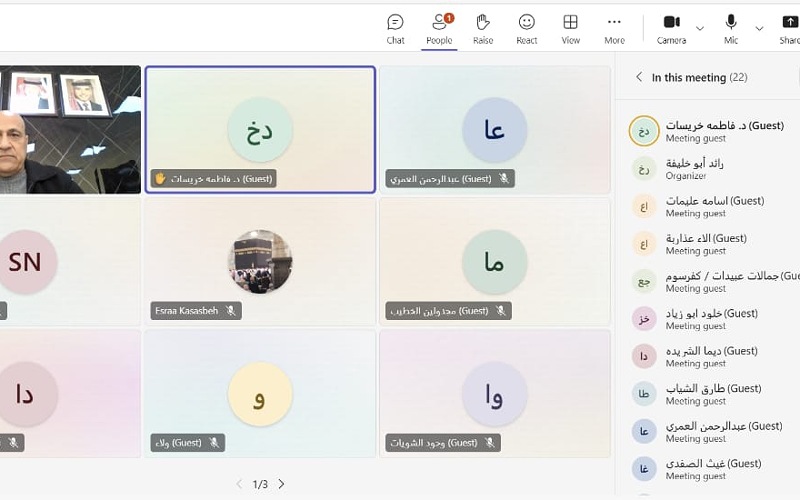800x500 pixels.
Task: Go to next page of participants
Action: (x=281, y=484)
